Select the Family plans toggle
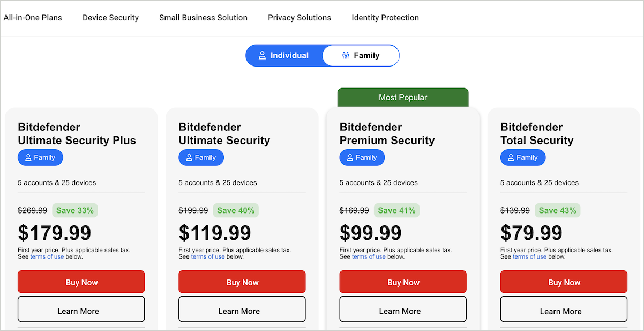 pyautogui.click(x=361, y=55)
